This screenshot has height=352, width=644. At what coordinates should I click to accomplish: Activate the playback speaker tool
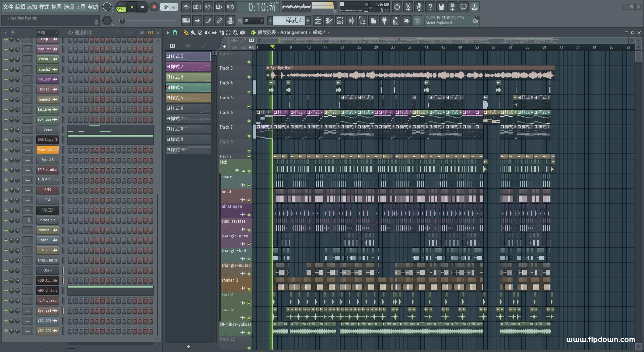[x=243, y=33]
